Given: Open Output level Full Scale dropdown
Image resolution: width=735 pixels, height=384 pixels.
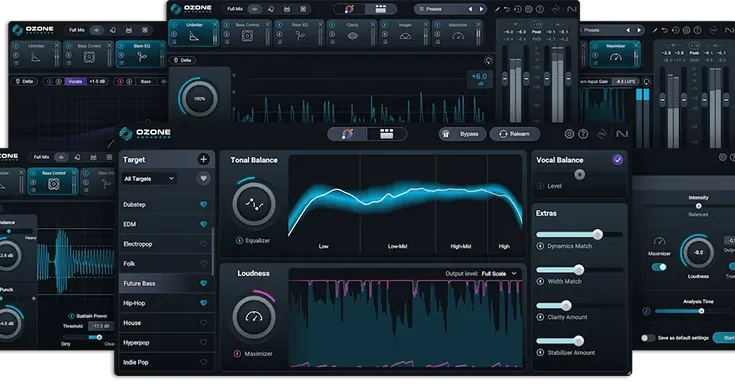Looking at the screenshot, I should (x=499, y=273).
